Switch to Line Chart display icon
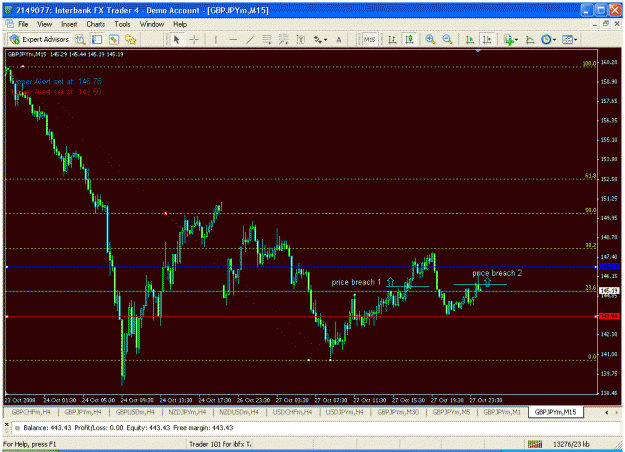The width and height of the screenshot is (625, 452). tap(530, 39)
